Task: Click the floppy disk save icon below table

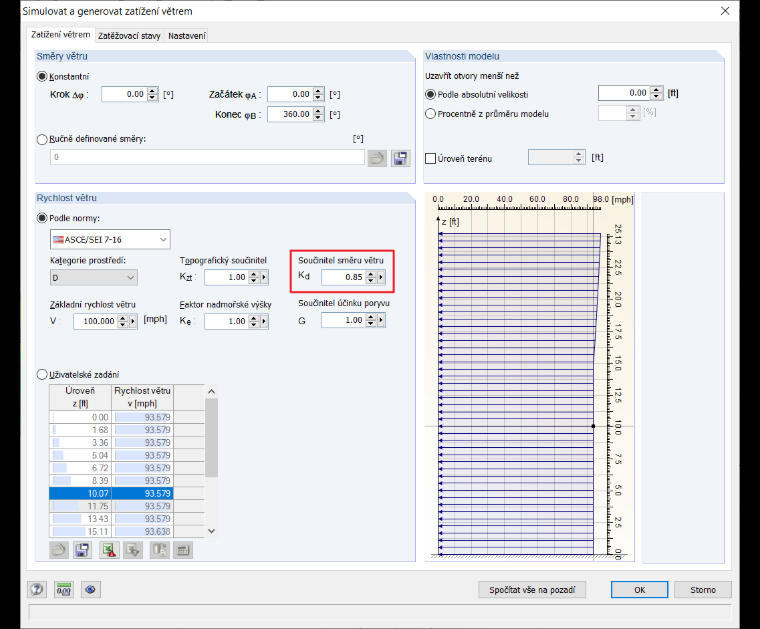Action: click(82, 550)
